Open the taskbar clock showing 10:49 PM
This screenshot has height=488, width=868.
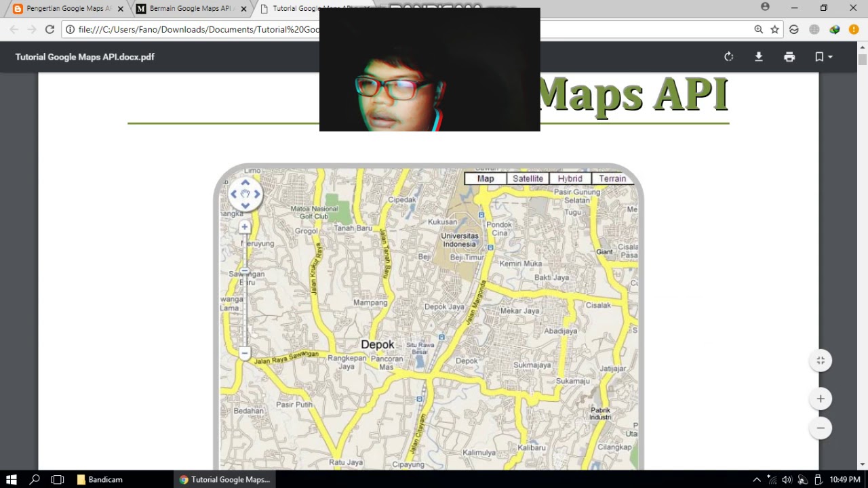click(845, 480)
